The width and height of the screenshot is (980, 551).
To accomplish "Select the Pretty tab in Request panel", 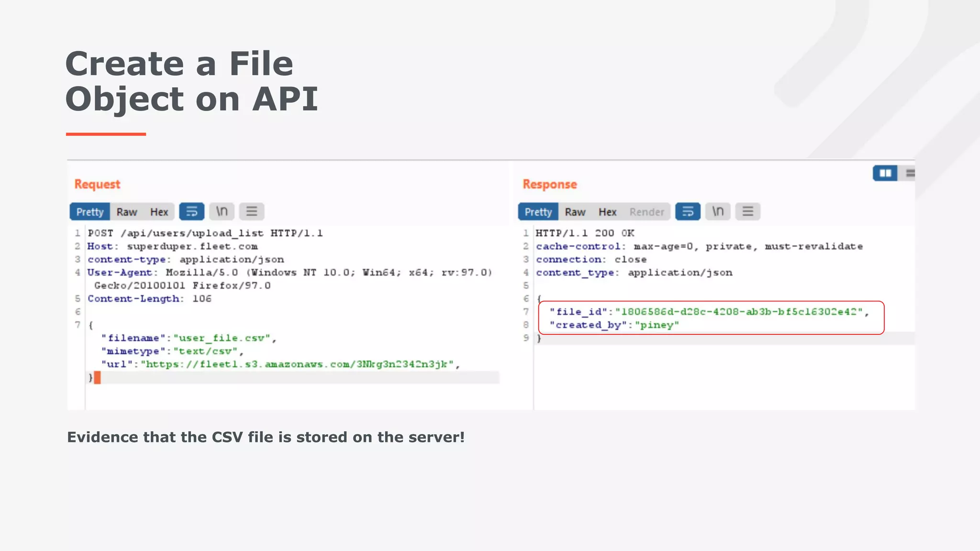I will pyautogui.click(x=90, y=212).
